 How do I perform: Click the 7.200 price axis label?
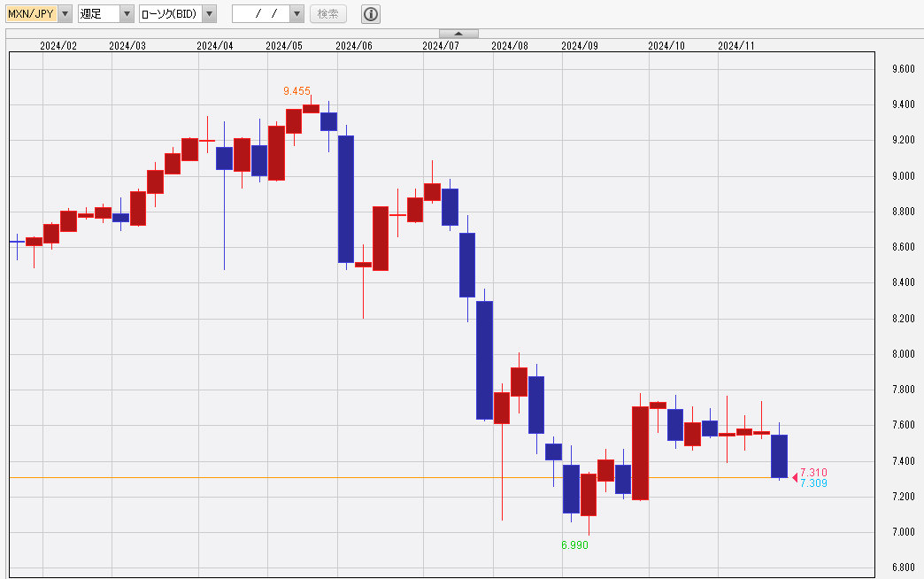click(x=904, y=496)
